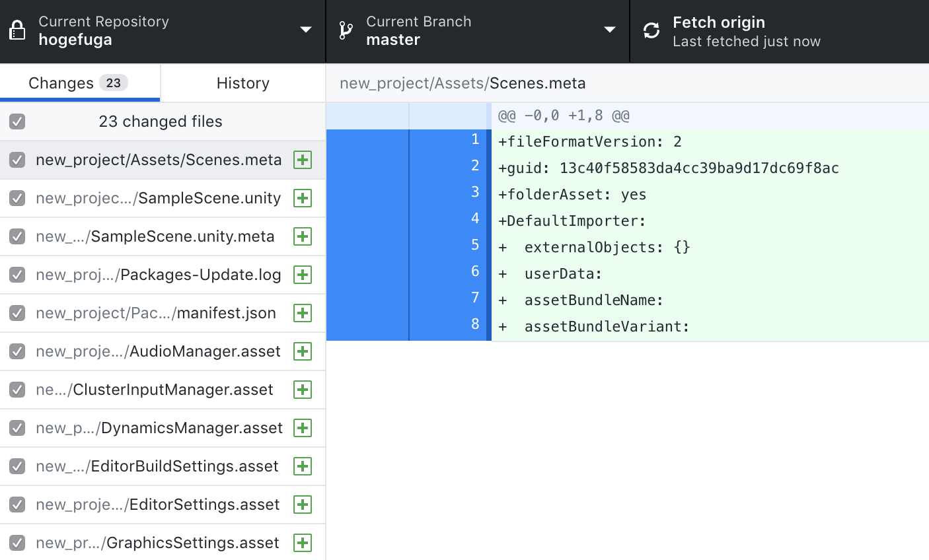Click the added icon next to AudioManager.asset
Image resolution: width=929 pixels, height=560 pixels.
pos(303,351)
